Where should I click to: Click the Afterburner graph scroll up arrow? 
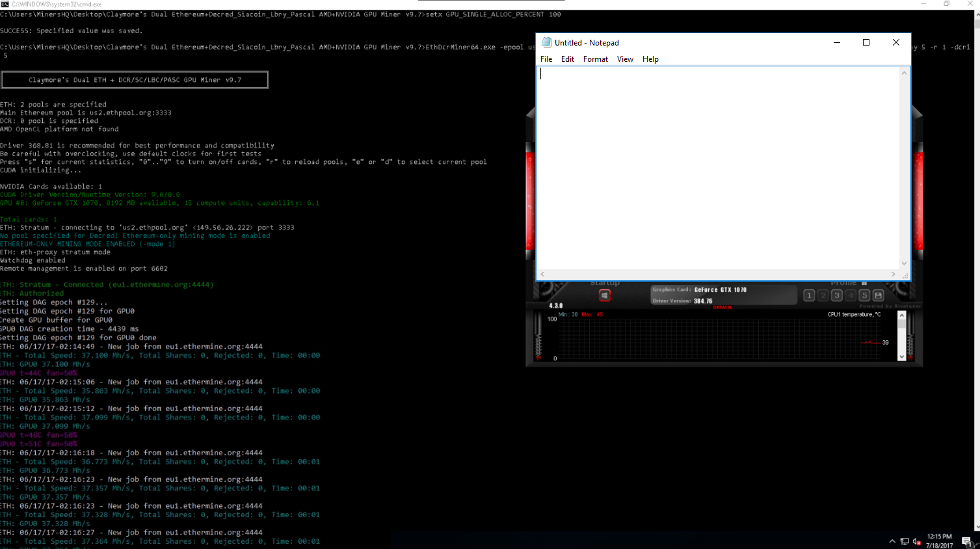901,315
